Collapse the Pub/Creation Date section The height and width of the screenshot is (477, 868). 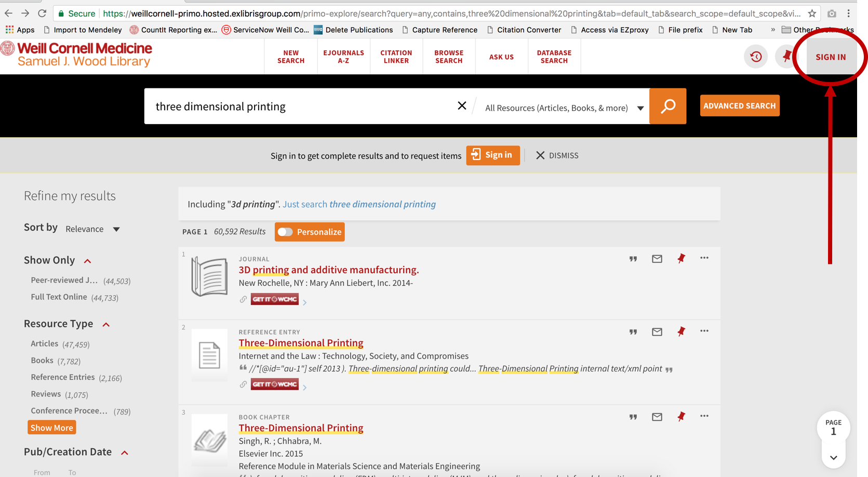(125, 453)
